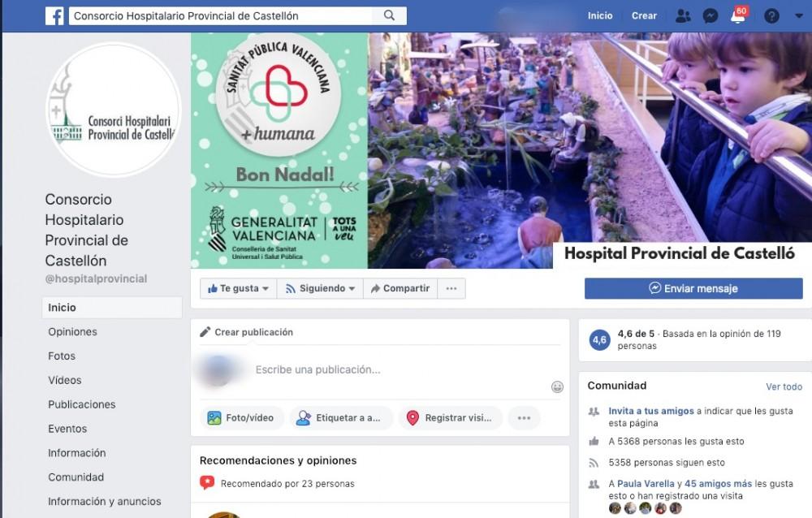Open notifications bell with 60 badge
The image size is (812, 518).
tap(737, 16)
